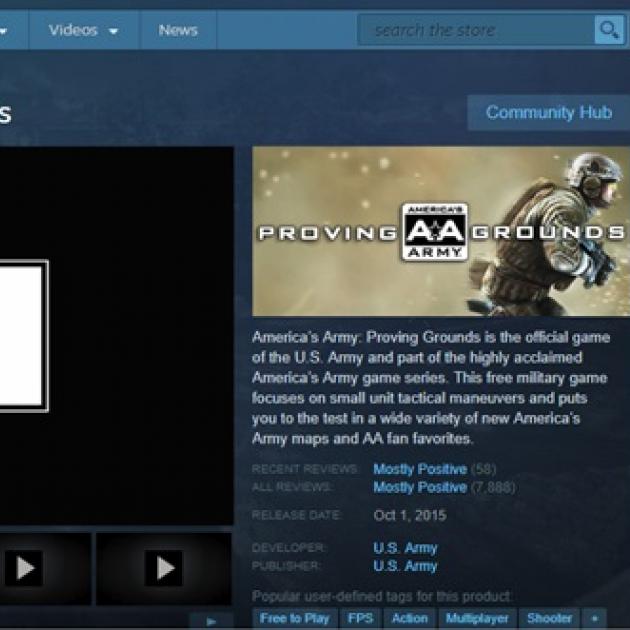Expand more tags with the plus button
Image resolution: width=630 pixels, height=630 pixels.
(595, 619)
